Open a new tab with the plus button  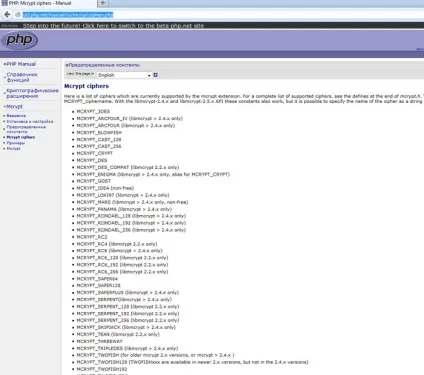coord(103,3)
